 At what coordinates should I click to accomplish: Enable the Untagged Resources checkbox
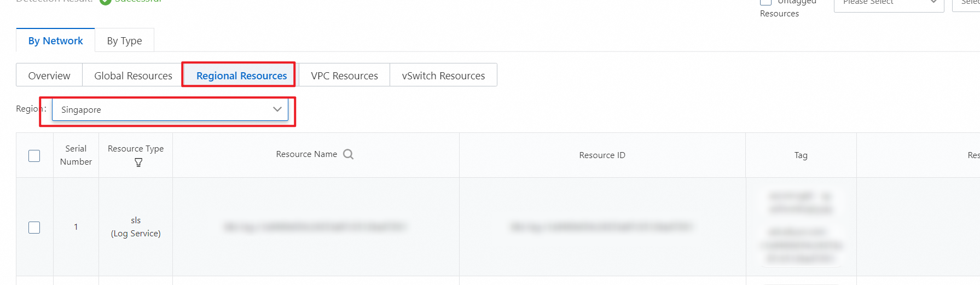pos(766,2)
